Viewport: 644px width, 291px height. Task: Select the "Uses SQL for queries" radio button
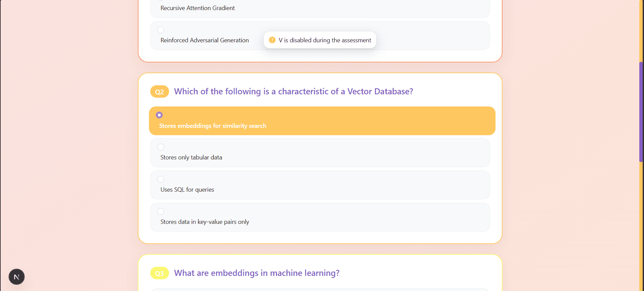click(x=161, y=179)
